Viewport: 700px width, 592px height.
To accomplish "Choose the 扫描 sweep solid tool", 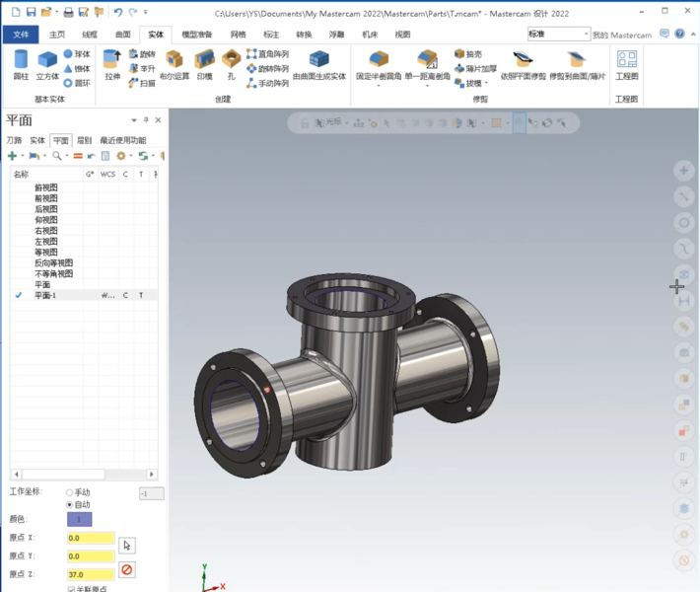I will click(142, 83).
